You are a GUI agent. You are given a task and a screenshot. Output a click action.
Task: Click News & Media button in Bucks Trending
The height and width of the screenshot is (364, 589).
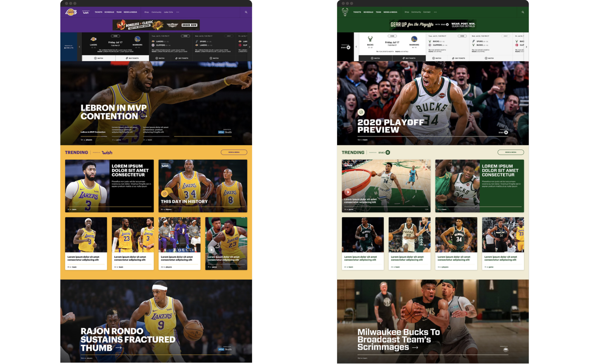point(511,152)
